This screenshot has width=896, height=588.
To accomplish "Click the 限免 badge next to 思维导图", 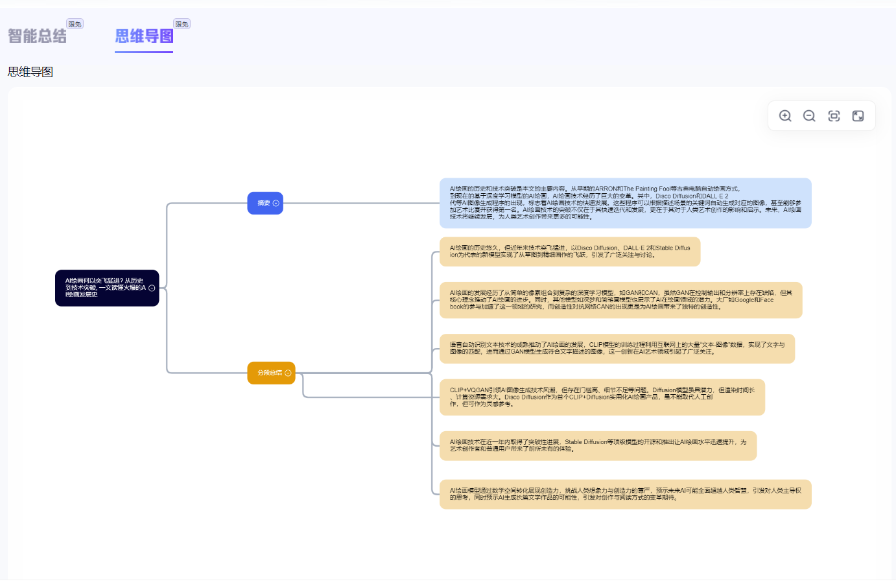I will 182,25.
